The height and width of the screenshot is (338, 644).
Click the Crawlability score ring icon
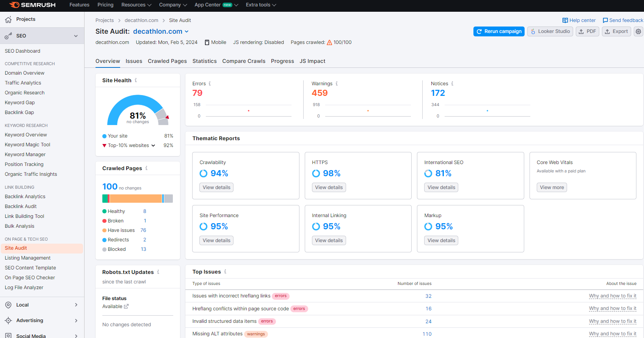(204, 174)
